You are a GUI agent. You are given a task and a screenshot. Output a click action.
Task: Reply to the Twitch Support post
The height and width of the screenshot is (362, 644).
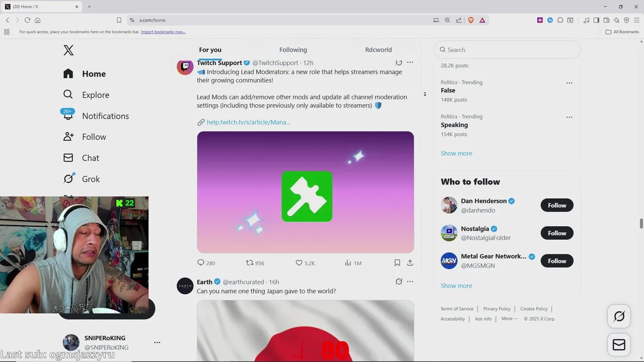[206, 263]
